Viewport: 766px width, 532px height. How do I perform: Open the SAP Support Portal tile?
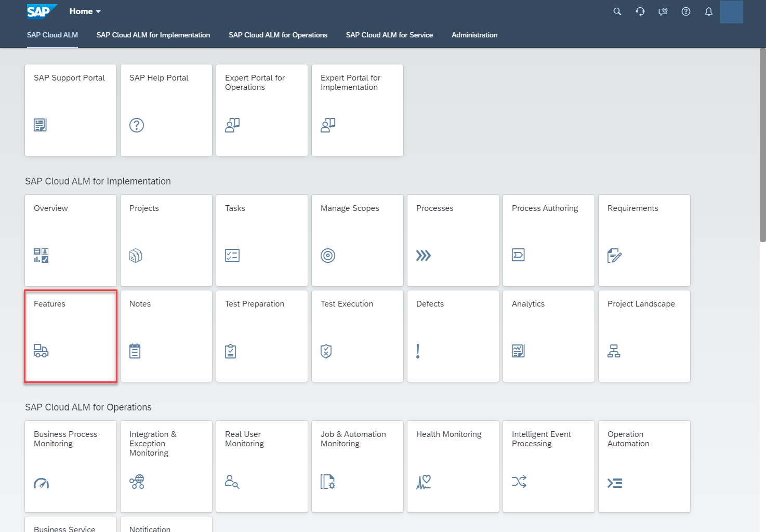70,110
